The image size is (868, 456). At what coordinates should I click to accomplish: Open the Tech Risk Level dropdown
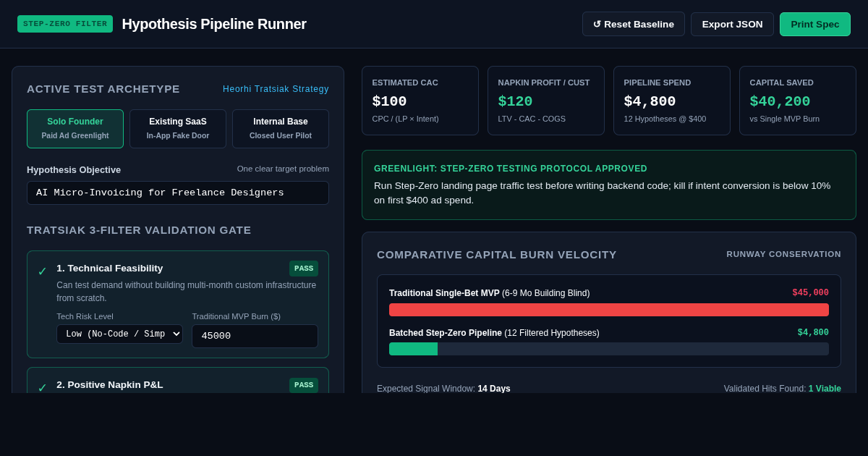coord(119,334)
